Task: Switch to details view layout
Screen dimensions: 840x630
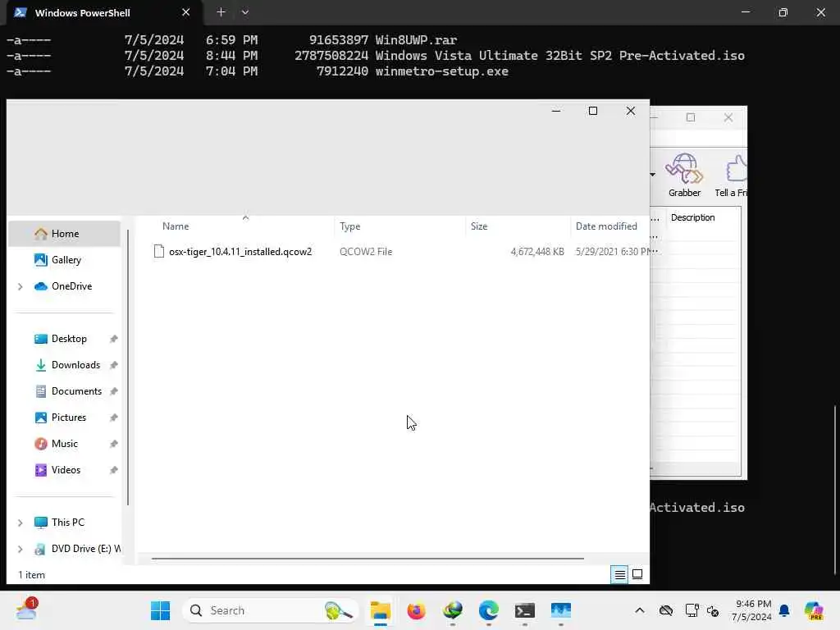Action: click(x=620, y=575)
